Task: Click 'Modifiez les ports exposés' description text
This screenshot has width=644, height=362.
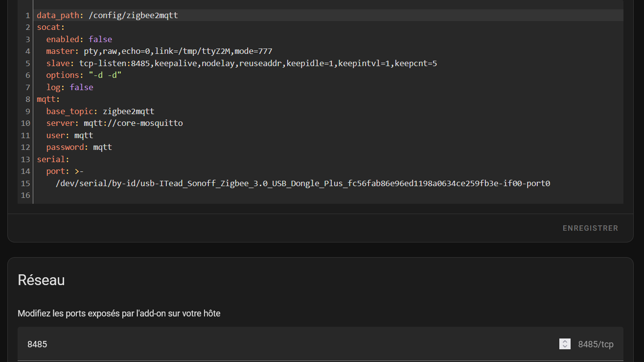Action: (119, 314)
